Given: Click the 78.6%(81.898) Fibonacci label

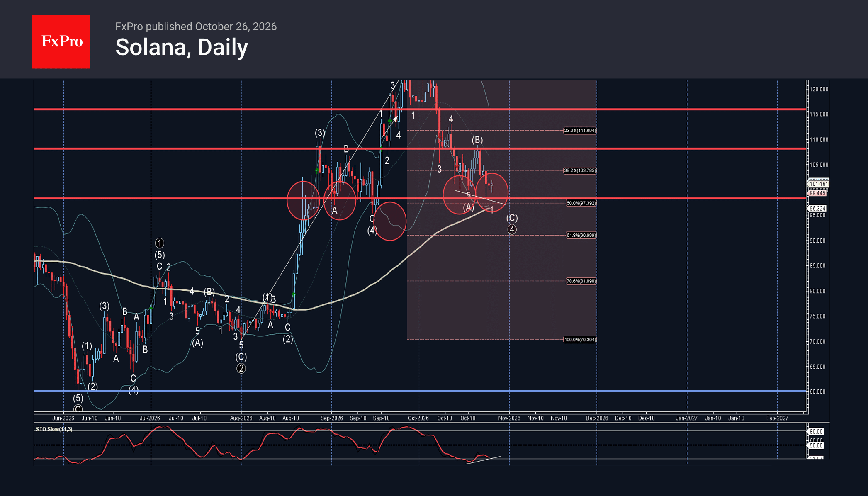Looking at the screenshot, I should (x=581, y=281).
